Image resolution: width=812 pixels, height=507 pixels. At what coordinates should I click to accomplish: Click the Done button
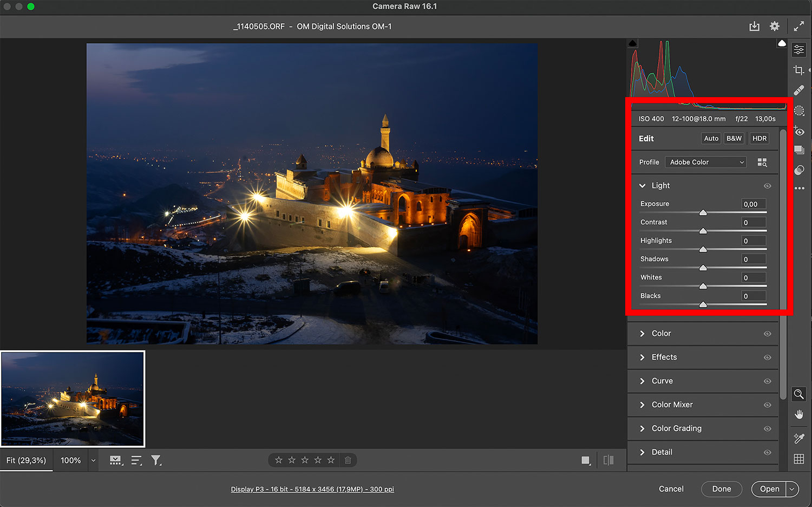click(x=721, y=489)
